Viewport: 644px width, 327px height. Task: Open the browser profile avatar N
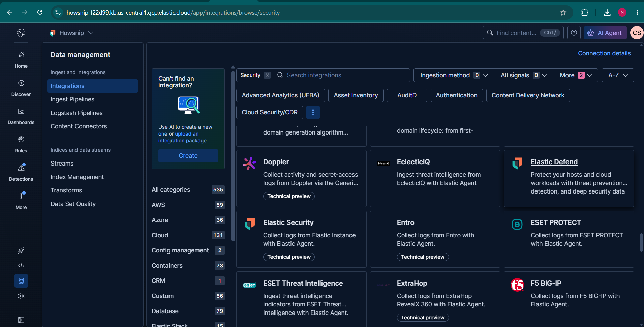pyautogui.click(x=622, y=12)
